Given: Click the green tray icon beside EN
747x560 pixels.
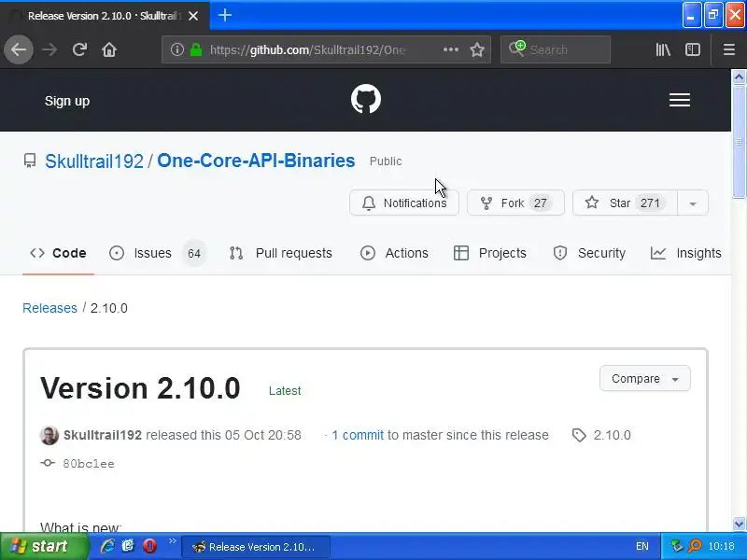Looking at the screenshot, I should (x=676, y=546).
